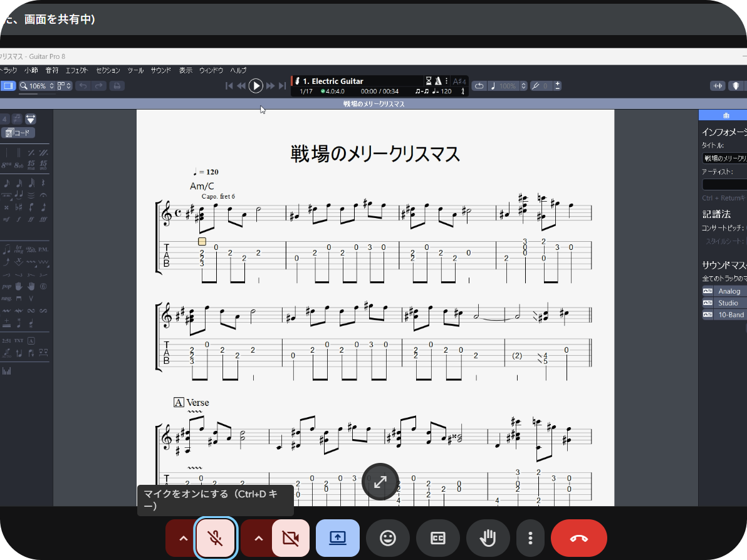Toggle closed captions in meeting bar

[x=438, y=538]
